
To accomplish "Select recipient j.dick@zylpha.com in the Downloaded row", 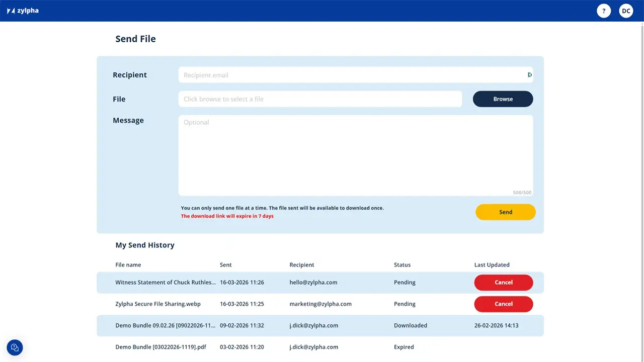I will pos(313,325).
